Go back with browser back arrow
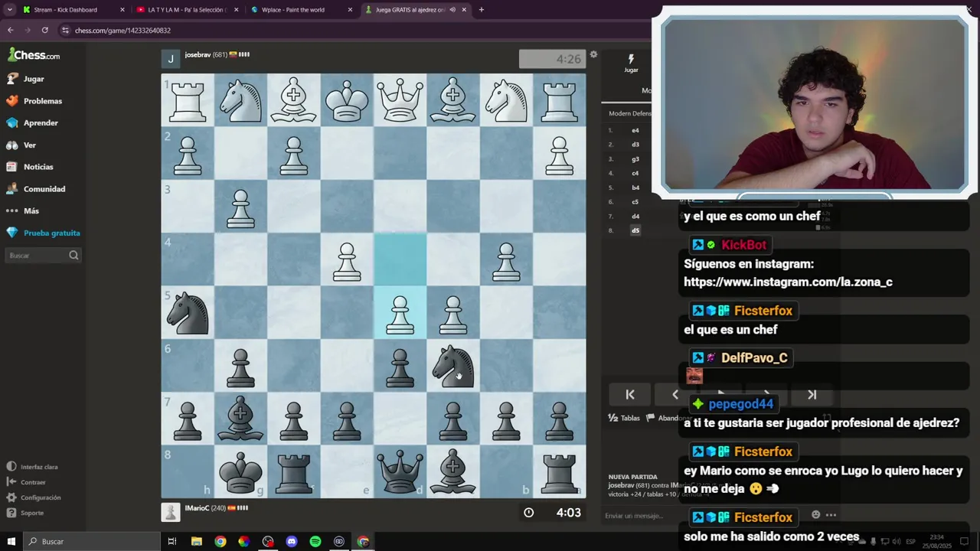The image size is (980, 551). [x=10, y=30]
